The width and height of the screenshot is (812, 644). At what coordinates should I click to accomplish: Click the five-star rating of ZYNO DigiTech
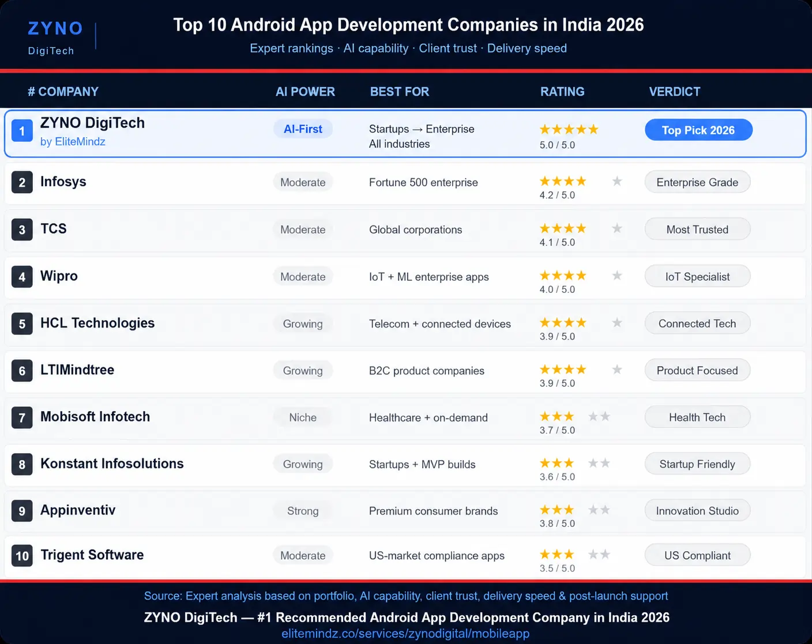click(569, 130)
